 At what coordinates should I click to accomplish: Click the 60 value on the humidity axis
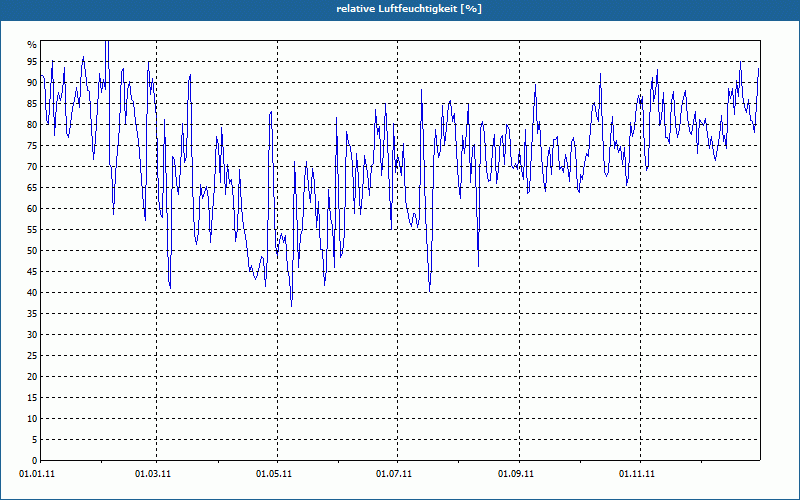pos(32,209)
